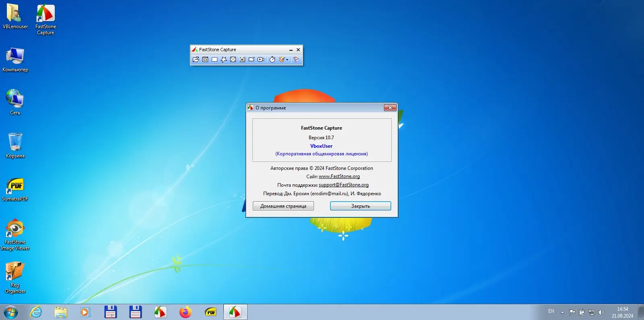The image size is (644, 320).
Task: Expand the output destination dropdown arrow
Action: click(x=287, y=60)
